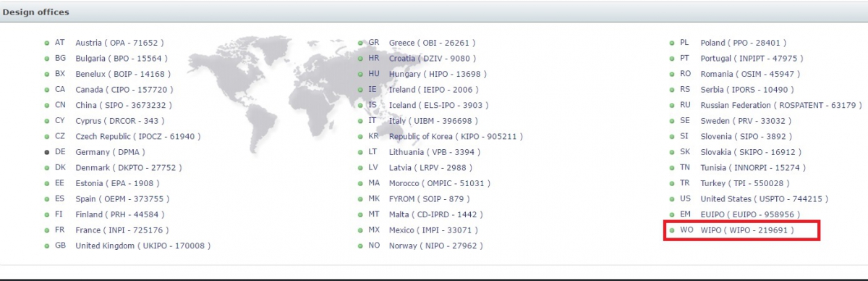Select Italy ( UIBM - 396698 ) office
The image size is (868, 281).
tap(435, 121)
